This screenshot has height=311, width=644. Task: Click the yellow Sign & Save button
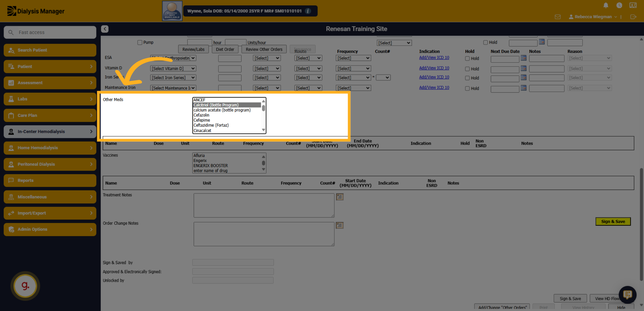(613, 221)
